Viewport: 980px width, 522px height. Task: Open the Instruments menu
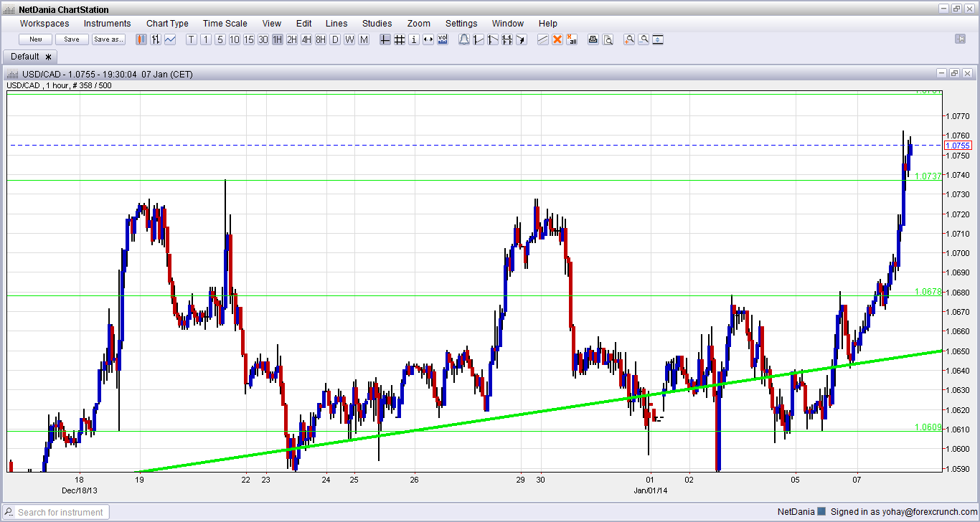(108, 24)
